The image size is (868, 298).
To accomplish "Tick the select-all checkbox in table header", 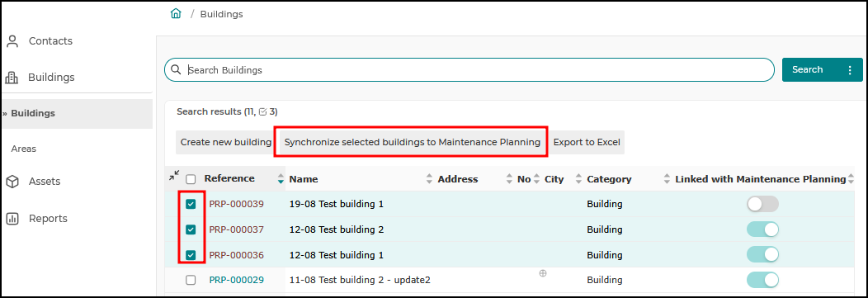I will tap(191, 179).
